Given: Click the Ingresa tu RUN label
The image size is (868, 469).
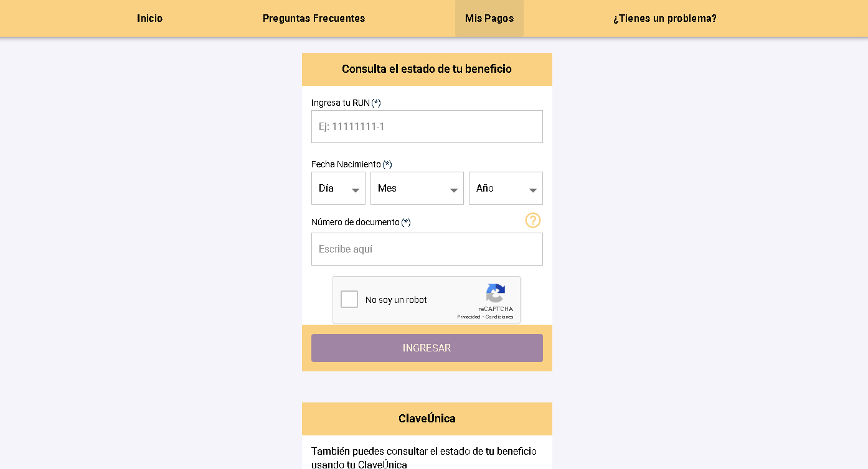Looking at the screenshot, I should (341, 103).
